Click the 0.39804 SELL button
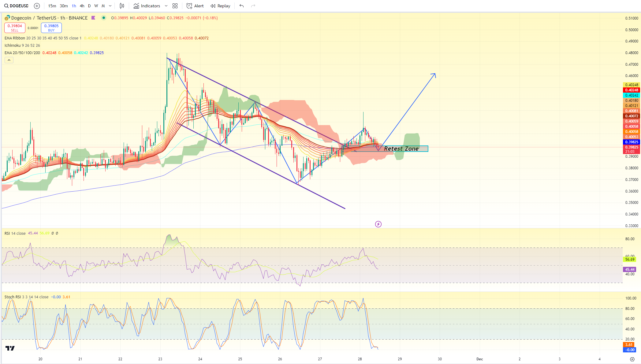 tap(15, 28)
